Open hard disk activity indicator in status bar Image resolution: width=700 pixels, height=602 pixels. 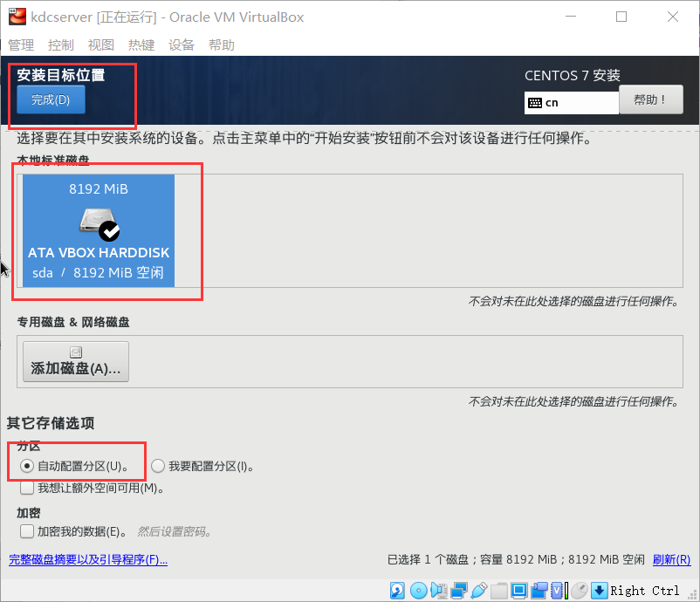point(397,591)
